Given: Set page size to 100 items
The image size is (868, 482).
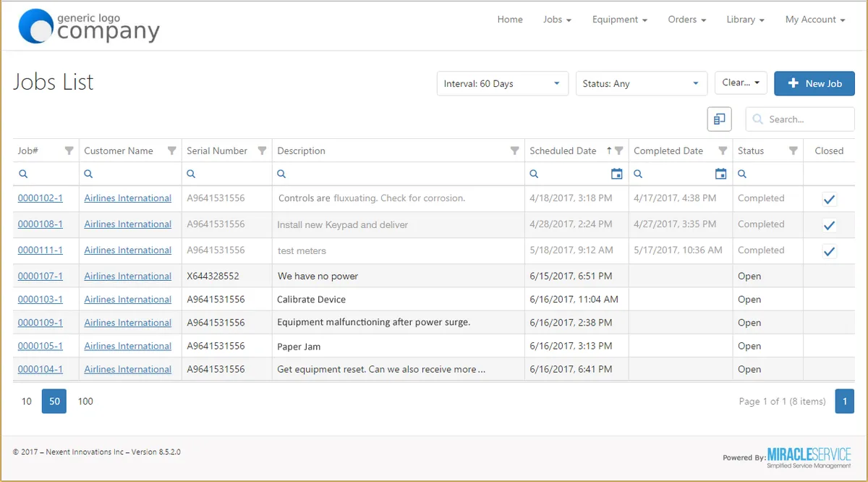Looking at the screenshot, I should 85,401.
